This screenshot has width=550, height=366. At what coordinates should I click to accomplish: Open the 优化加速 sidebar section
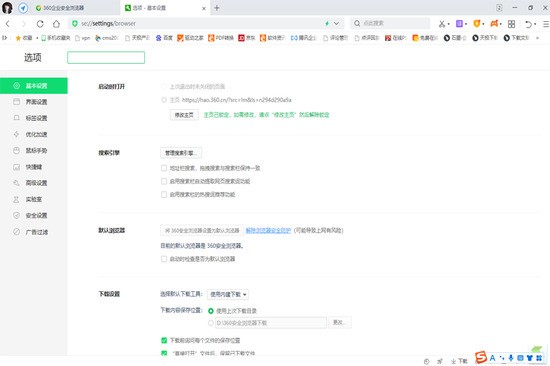click(x=33, y=134)
